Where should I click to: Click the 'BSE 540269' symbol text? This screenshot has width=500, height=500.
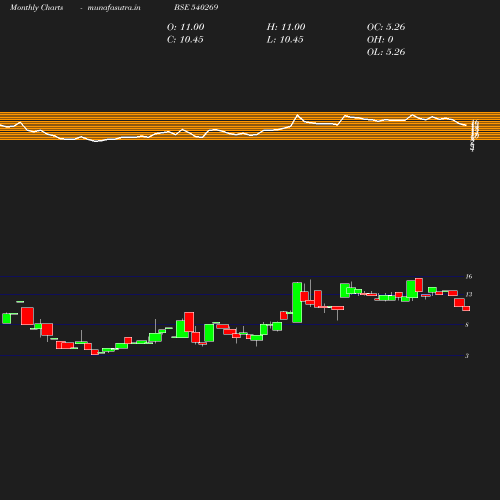[x=196, y=7]
